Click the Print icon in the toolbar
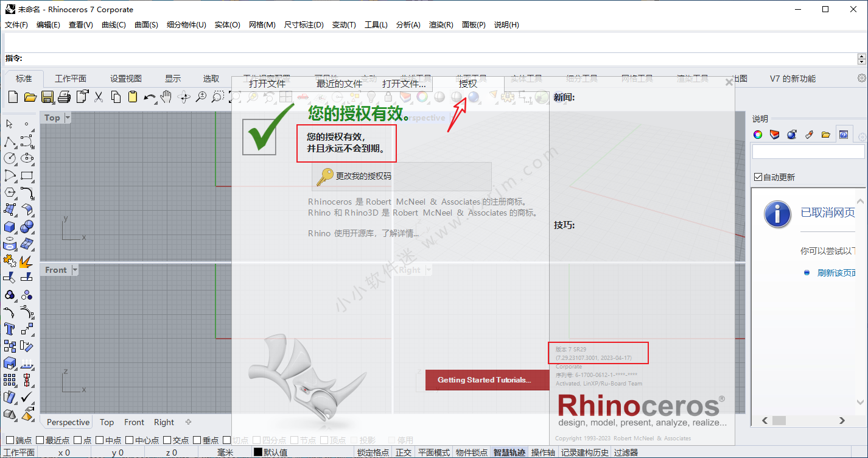The width and height of the screenshot is (868, 458). tap(65, 96)
